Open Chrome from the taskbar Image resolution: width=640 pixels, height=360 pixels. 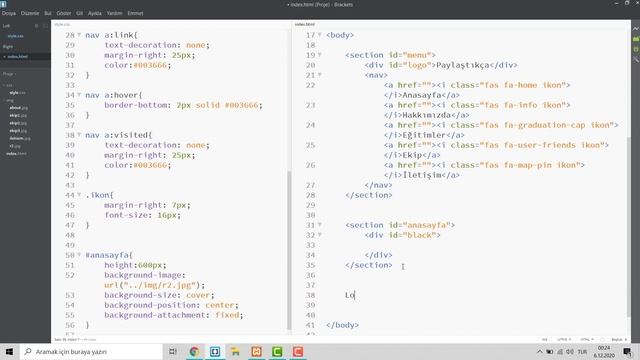[x=194, y=351]
